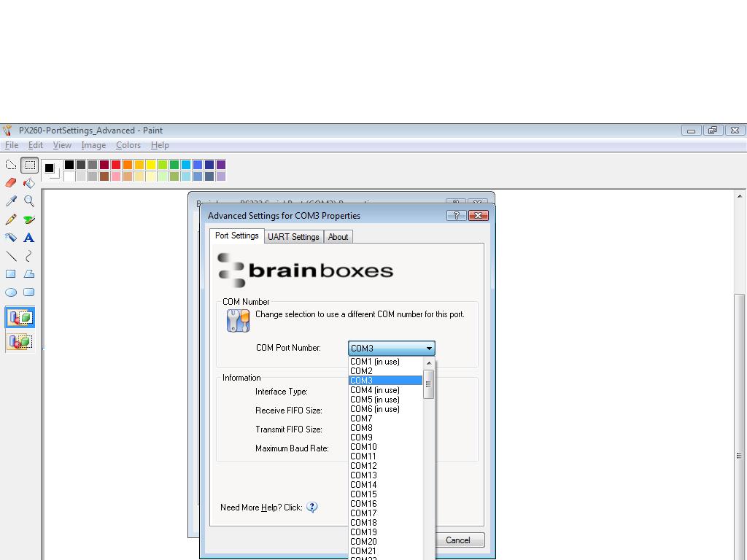The image size is (747, 560).
Task: Activate the Magnifier tool
Action: (x=29, y=201)
